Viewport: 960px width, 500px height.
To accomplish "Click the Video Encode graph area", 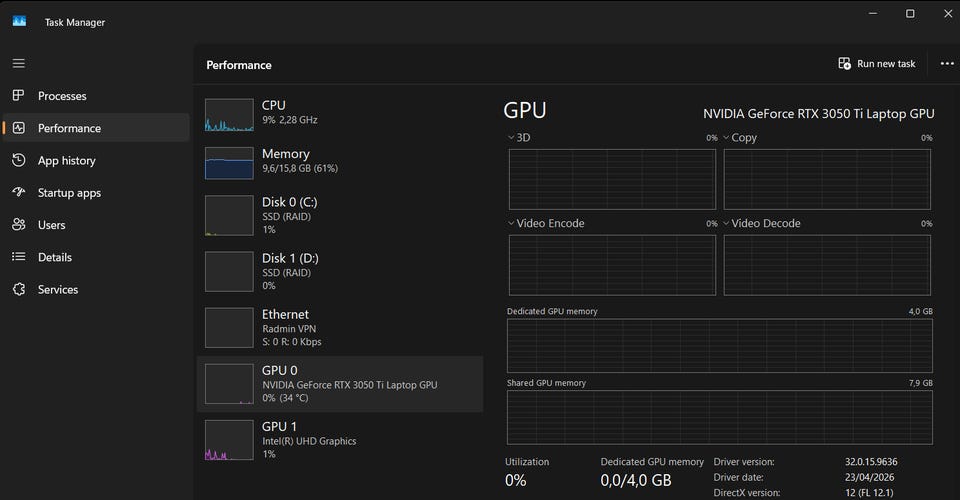I will point(612,265).
